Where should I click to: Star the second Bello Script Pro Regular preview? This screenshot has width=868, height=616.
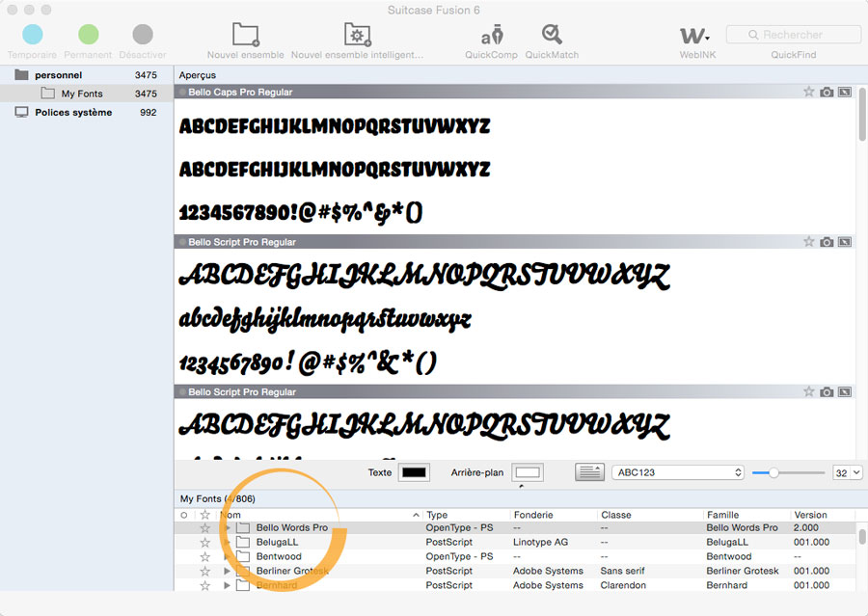pos(809,391)
